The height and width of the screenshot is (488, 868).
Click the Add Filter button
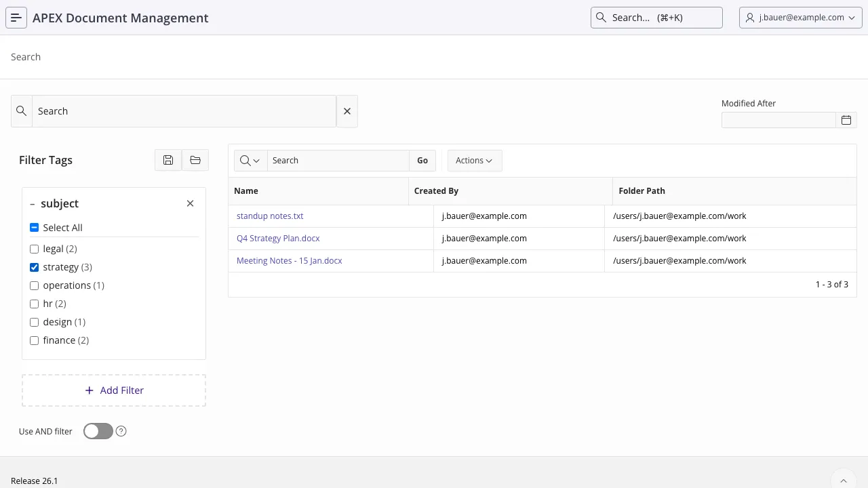114,390
